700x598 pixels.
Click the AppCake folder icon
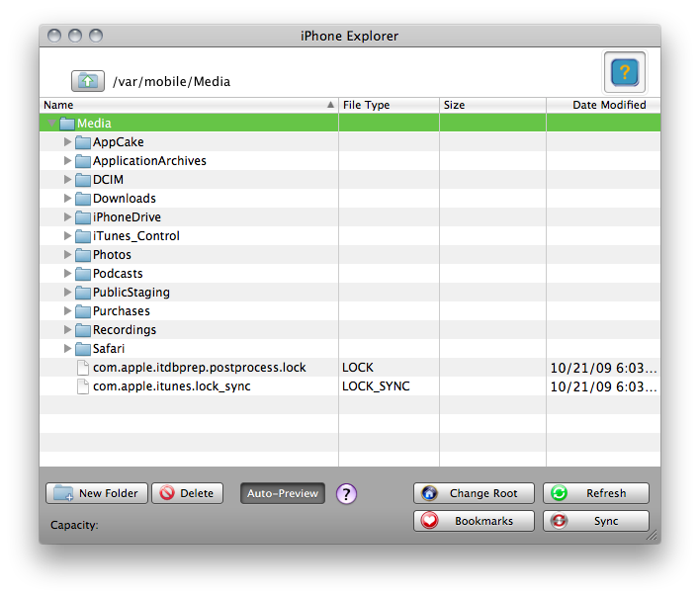tap(83, 142)
